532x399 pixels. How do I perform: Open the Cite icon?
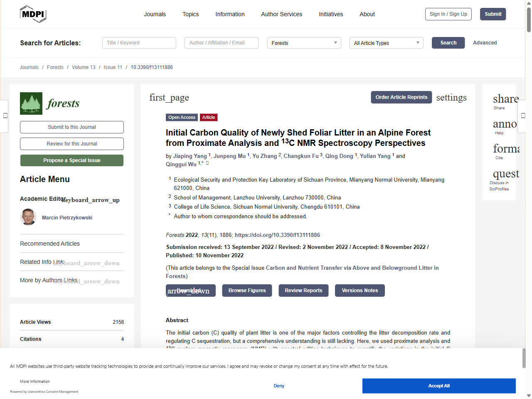pyautogui.click(x=505, y=149)
